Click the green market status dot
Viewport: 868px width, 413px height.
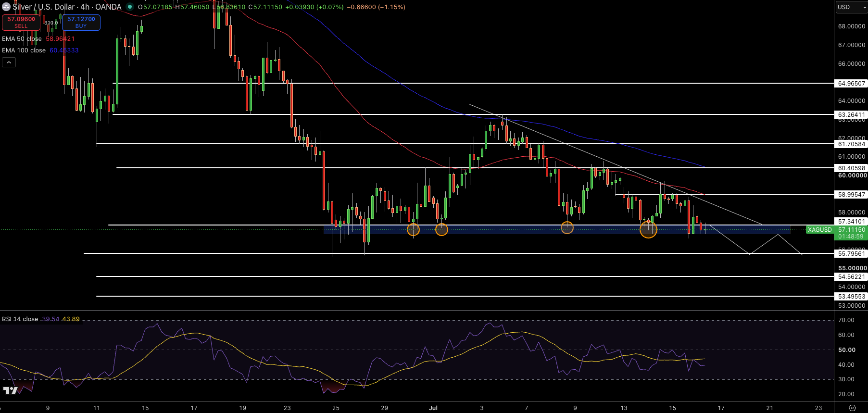click(x=129, y=7)
